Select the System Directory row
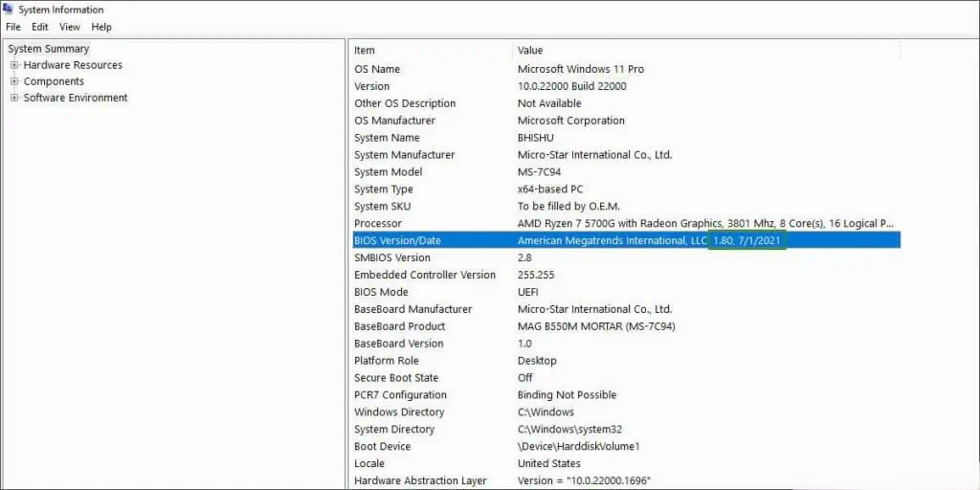Screen dimensions: 980x490 point(625,430)
